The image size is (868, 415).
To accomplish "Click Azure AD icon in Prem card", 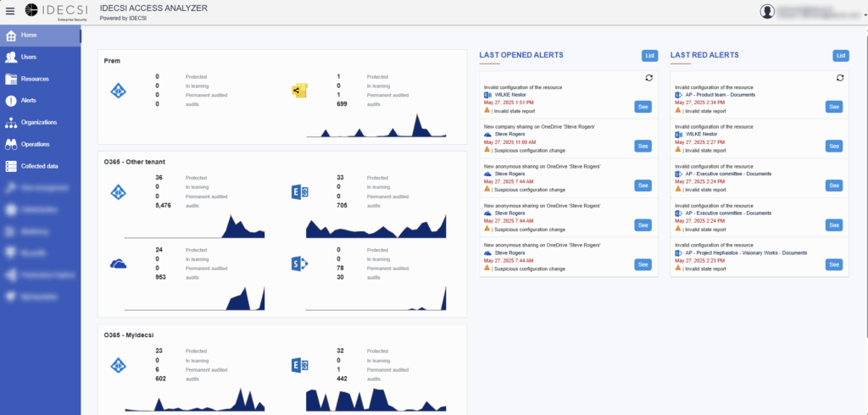I will pos(119,90).
